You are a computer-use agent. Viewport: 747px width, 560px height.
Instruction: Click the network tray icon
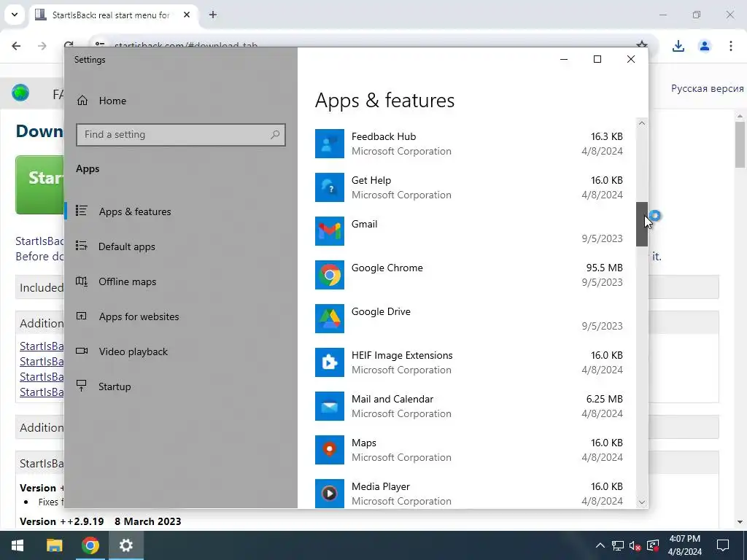pos(618,545)
